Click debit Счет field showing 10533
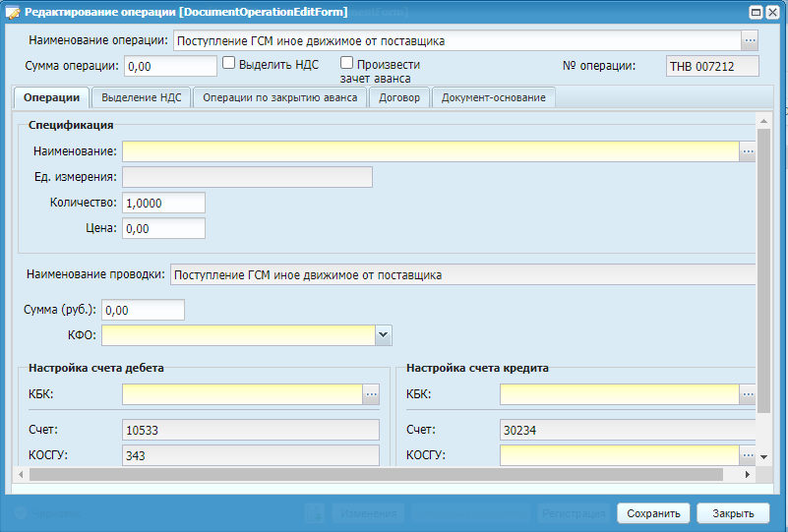The height and width of the screenshot is (532, 788). 251,430
